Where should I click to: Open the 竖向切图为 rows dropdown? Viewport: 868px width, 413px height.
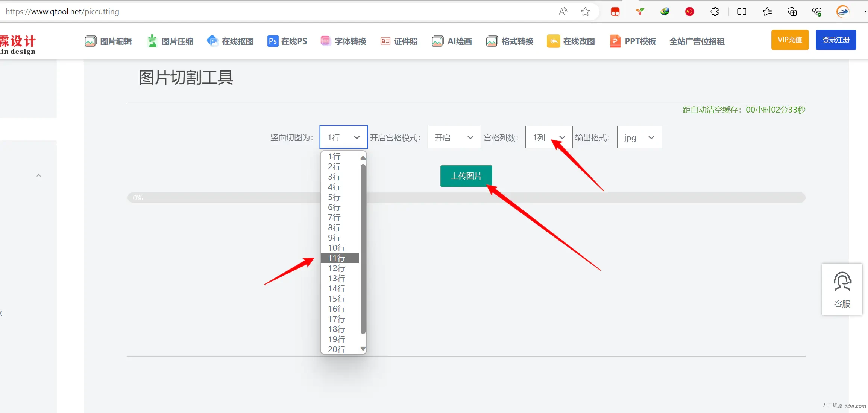343,137
